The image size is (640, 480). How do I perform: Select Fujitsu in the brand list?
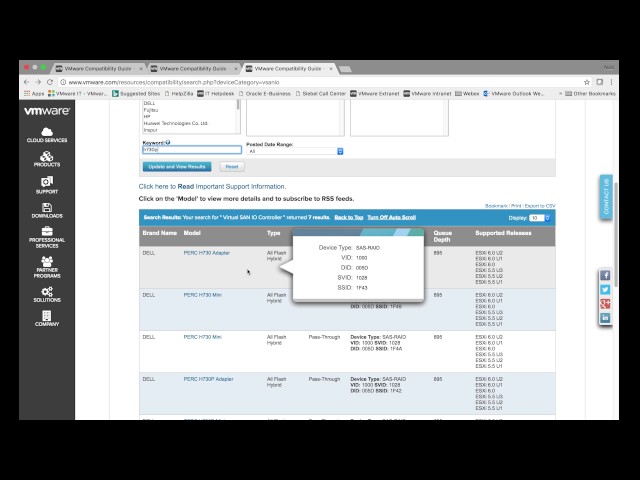[x=151, y=110]
